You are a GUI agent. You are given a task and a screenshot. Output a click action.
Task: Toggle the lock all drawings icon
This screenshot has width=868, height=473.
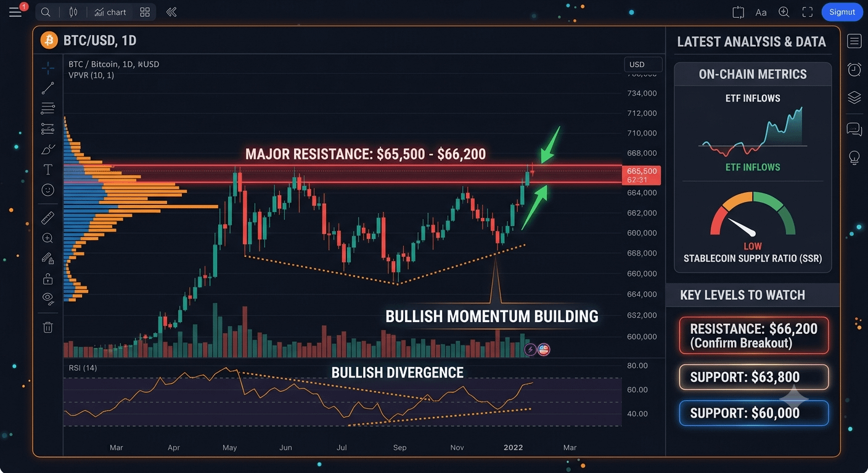pyautogui.click(x=47, y=278)
